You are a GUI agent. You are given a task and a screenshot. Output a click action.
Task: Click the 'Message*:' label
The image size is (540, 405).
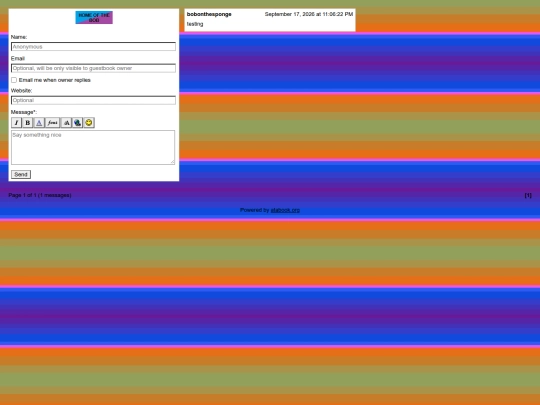(24, 112)
